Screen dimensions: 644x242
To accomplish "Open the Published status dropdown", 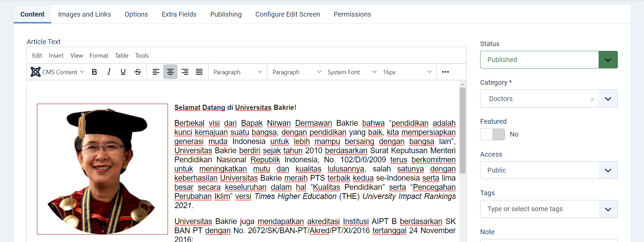I will point(549,60).
